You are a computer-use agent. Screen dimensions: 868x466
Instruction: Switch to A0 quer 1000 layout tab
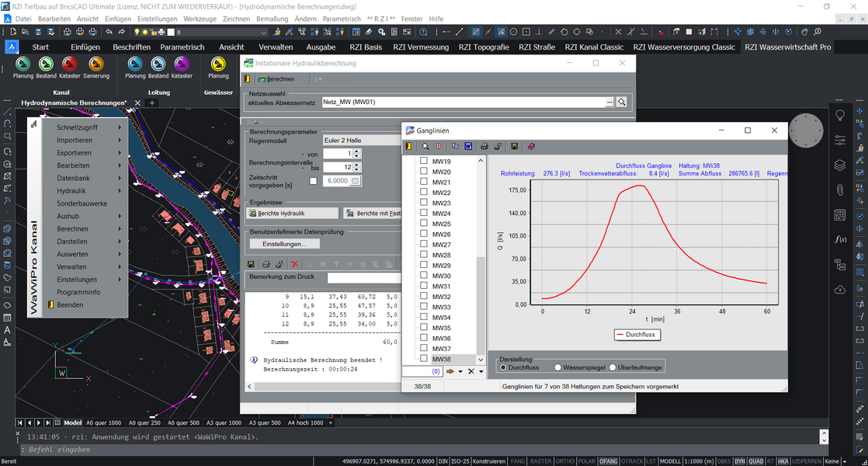(x=103, y=423)
